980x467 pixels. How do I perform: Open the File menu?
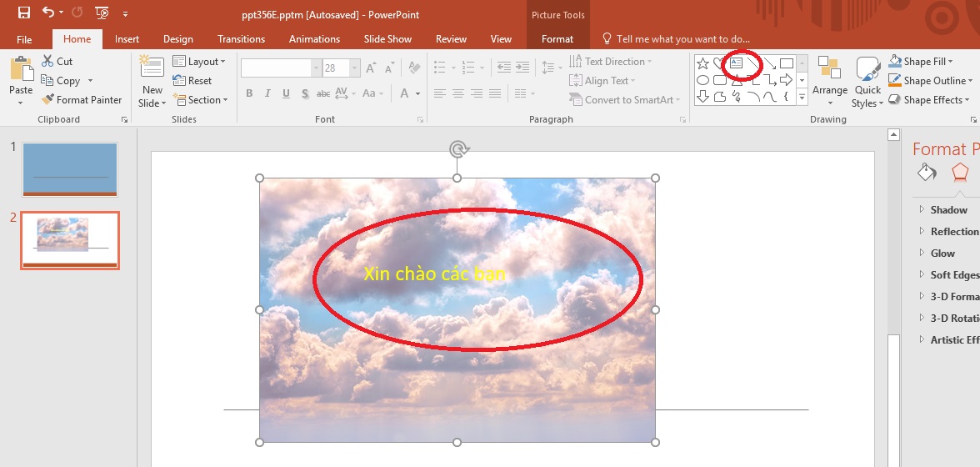point(24,38)
